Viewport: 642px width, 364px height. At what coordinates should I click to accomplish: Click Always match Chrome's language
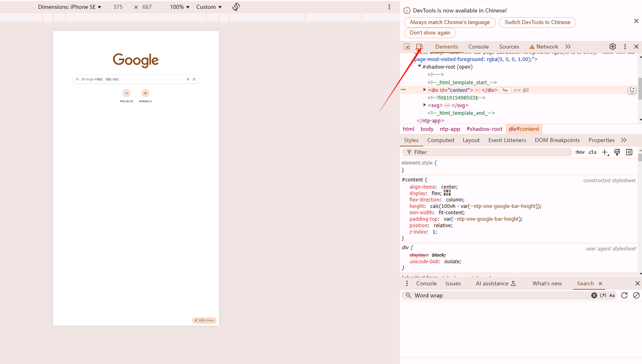pyautogui.click(x=450, y=22)
